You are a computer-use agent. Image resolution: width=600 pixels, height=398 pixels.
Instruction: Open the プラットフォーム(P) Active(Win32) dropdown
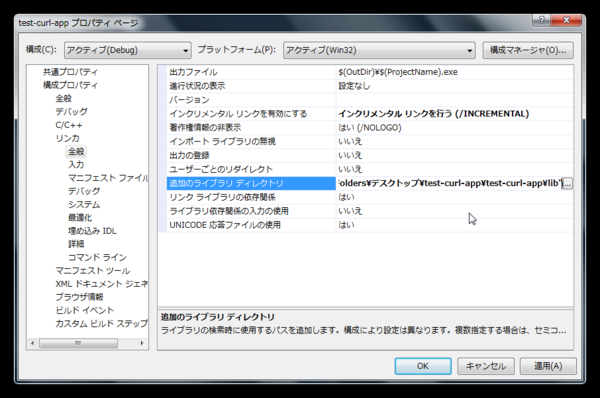pos(379,50)
